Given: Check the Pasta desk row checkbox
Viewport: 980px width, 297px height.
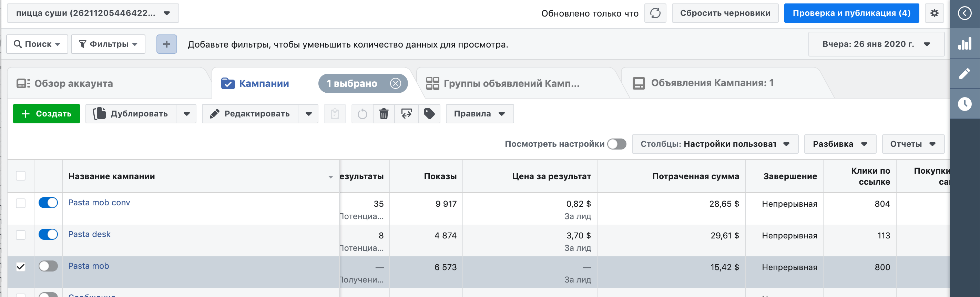Looking at the screenshot, I should click(21, 235).
